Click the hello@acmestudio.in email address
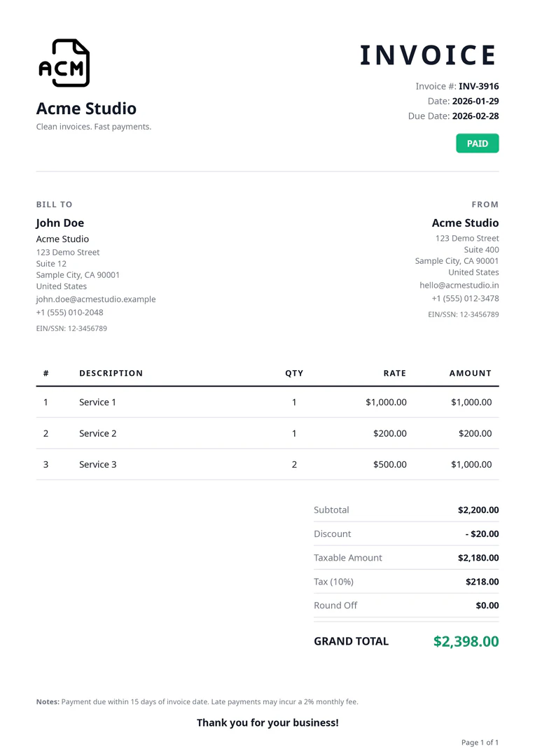535x756 pixels. [459, 285]
